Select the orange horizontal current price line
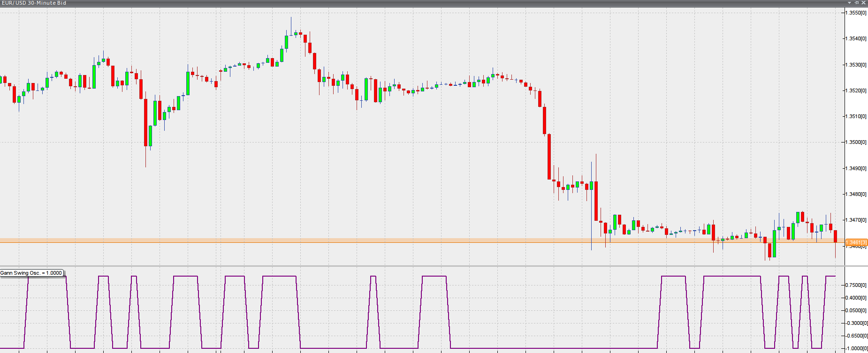 point(282,240)
